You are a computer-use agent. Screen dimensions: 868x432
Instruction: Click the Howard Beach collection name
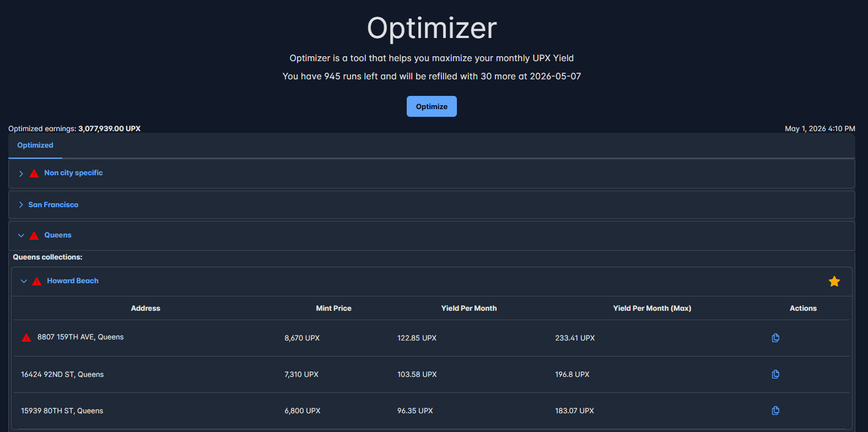pyautogui.click(x=73, y=281)
